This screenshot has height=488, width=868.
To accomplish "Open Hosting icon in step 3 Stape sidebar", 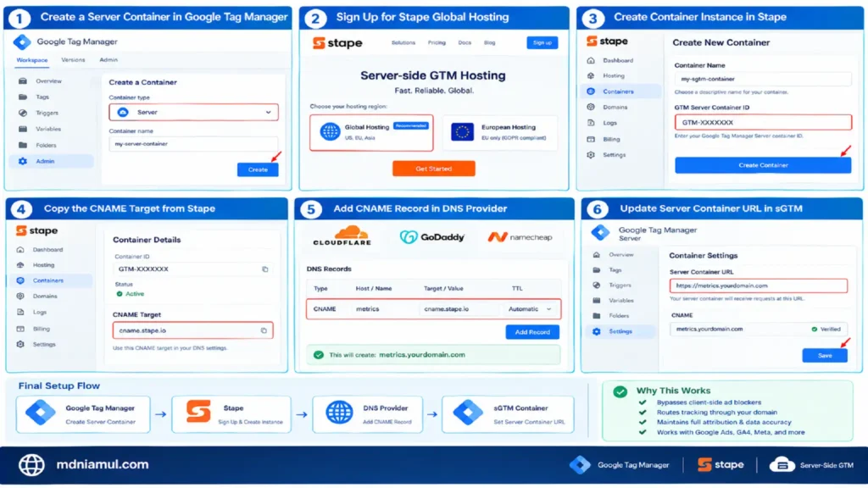I will pos(591,75).
